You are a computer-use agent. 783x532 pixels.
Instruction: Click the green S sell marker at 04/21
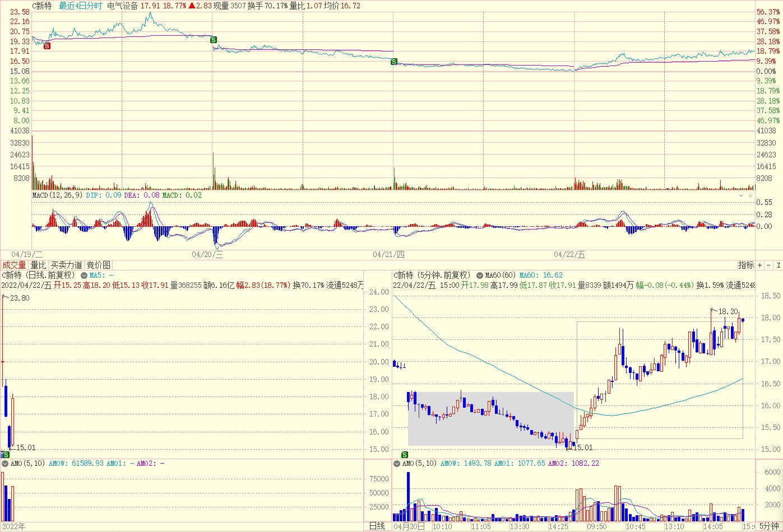[394, 62]
